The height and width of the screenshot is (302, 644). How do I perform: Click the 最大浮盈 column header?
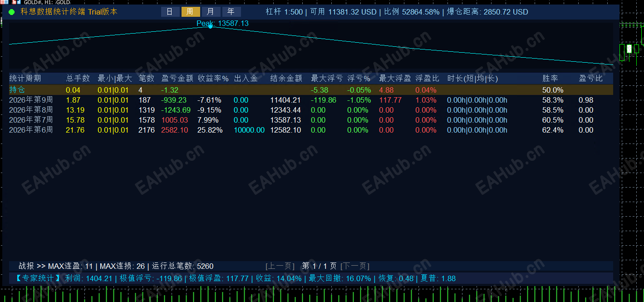pos(395,79)
